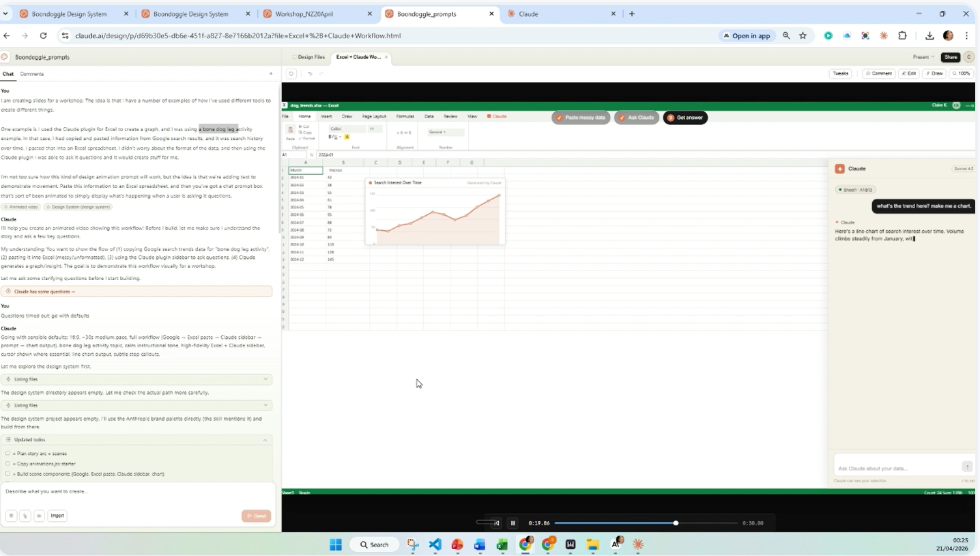Bookmark this page with the star icon
This screenshot has height=556, width=980.
803,36
